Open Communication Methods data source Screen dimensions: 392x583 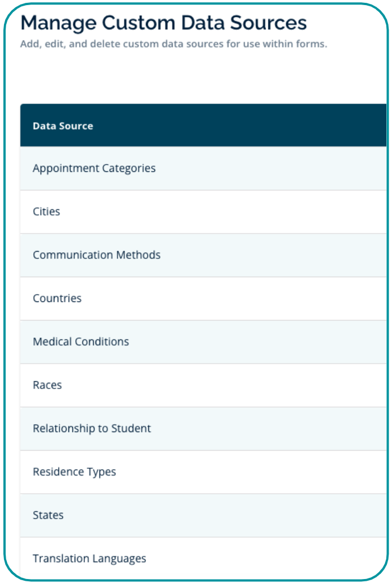point(96,255)
